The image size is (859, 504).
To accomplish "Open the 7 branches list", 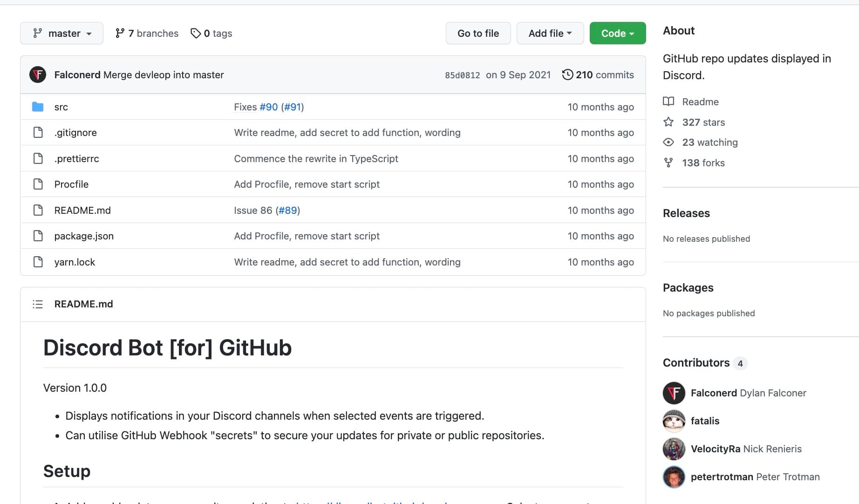I will pos(146,33).
